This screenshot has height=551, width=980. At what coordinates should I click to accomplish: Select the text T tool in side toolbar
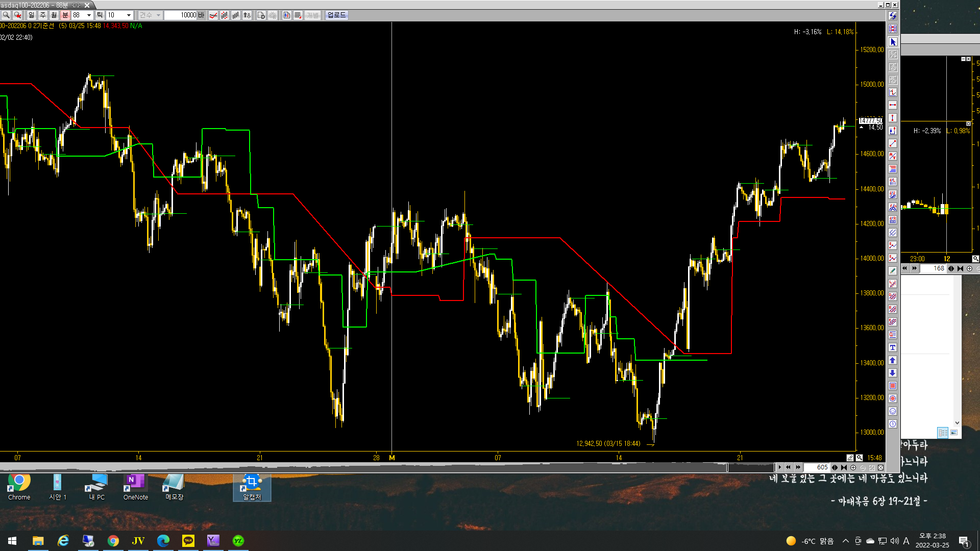click(x=893, y=347)
